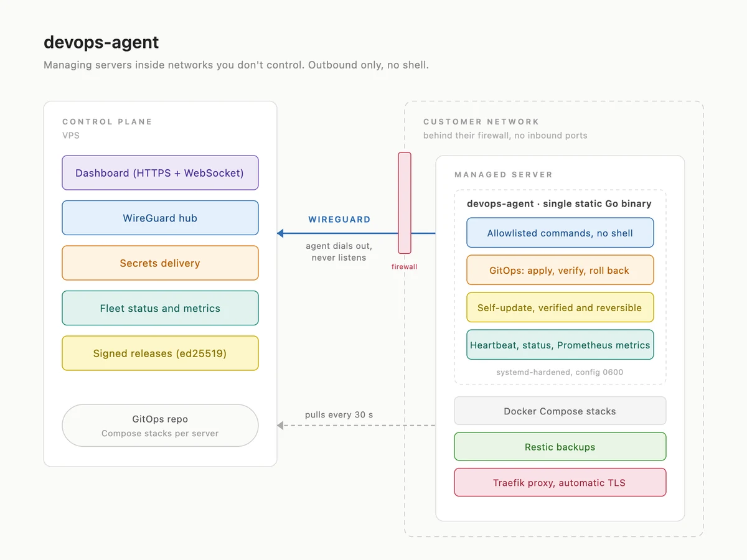The height and width of the screenshot is (560, 747).
Task: Click "systemd-hardened, config 0600" caption
Action: (x=560, y=372)
